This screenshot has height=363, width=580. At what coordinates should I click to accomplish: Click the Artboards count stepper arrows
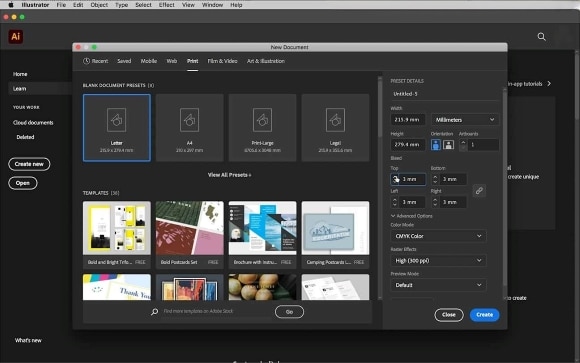tap(463, 145)
